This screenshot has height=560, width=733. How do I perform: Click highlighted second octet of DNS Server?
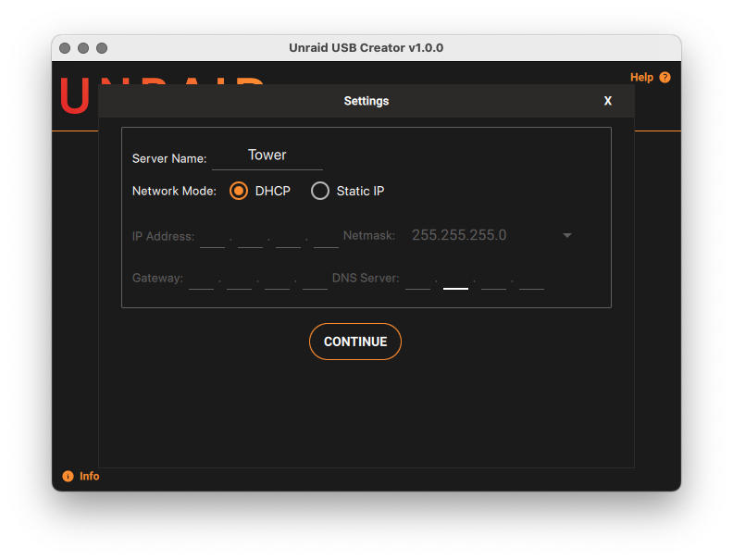click(x=455, y=280)
